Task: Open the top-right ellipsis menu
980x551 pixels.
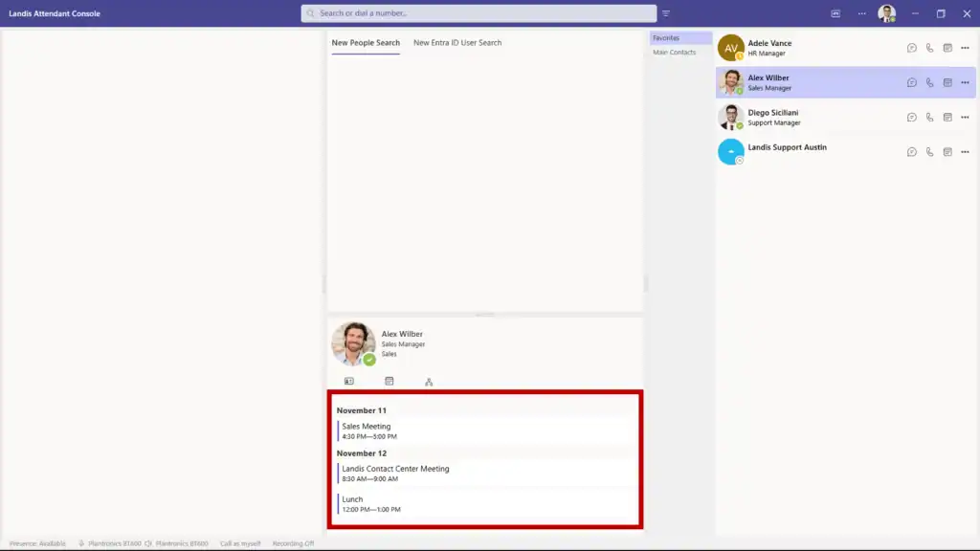Action: click(x=859, y=13)
